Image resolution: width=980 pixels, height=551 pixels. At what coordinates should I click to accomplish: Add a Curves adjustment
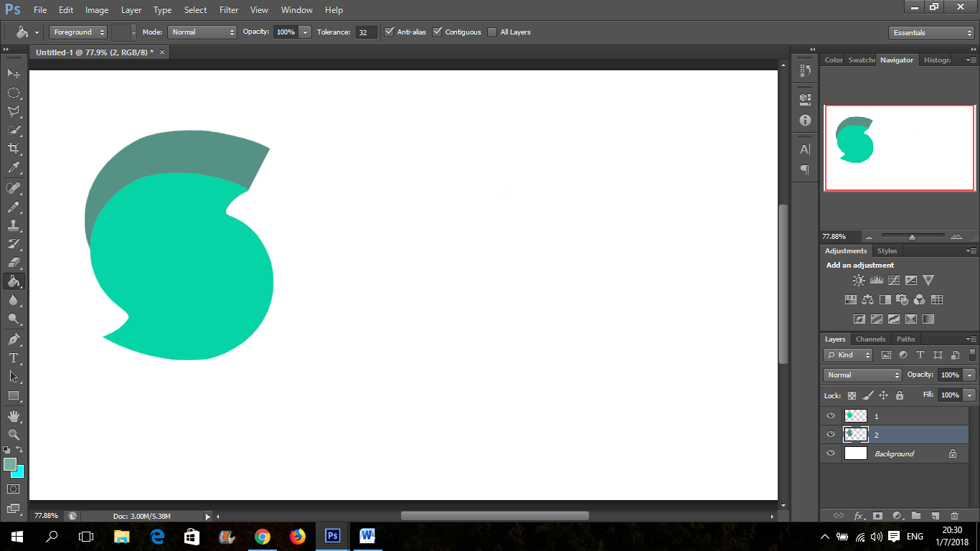point(894,281)
